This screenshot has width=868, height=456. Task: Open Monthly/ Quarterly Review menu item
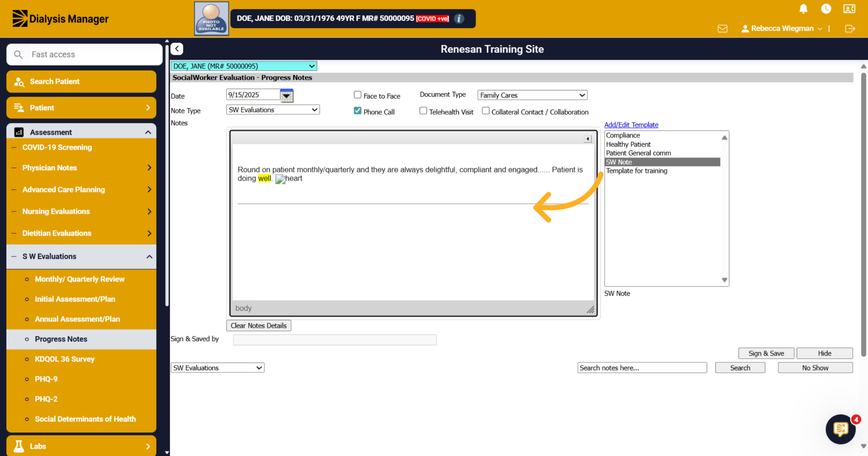pyautogui.click(x=80, y=279)
